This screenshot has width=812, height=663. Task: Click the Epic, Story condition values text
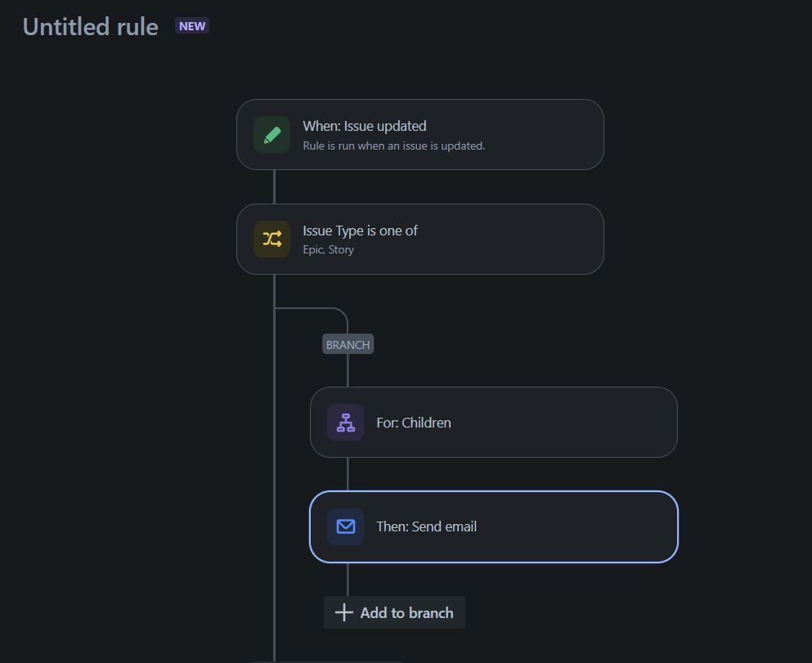[x=329, y=249]
